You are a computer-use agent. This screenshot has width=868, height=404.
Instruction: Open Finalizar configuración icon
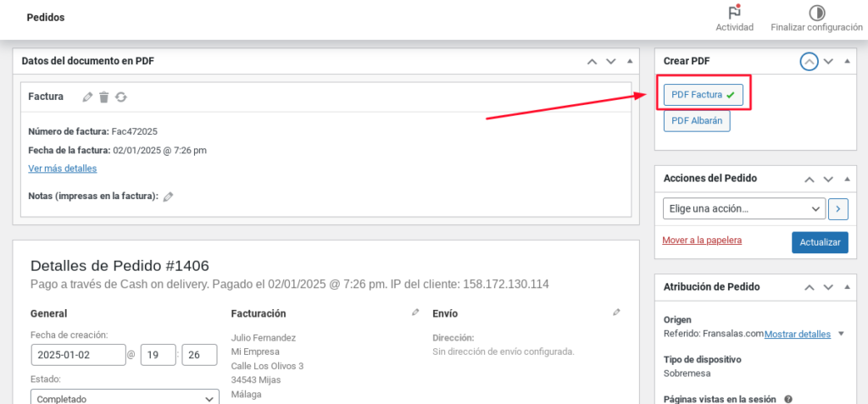[x=816, y=12]
